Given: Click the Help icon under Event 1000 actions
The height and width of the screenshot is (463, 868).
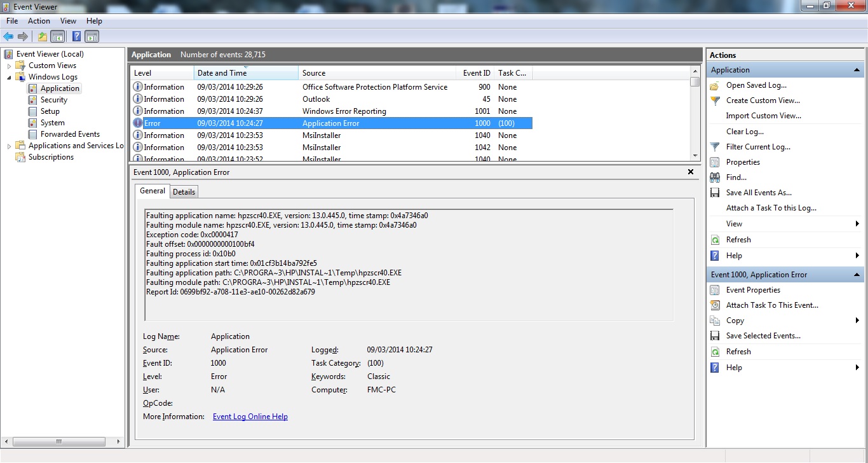Looking at the screenshot, I should 715,368.
